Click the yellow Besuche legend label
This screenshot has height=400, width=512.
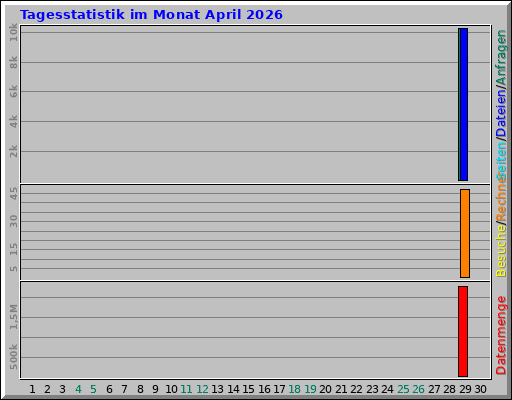[501, 251]
